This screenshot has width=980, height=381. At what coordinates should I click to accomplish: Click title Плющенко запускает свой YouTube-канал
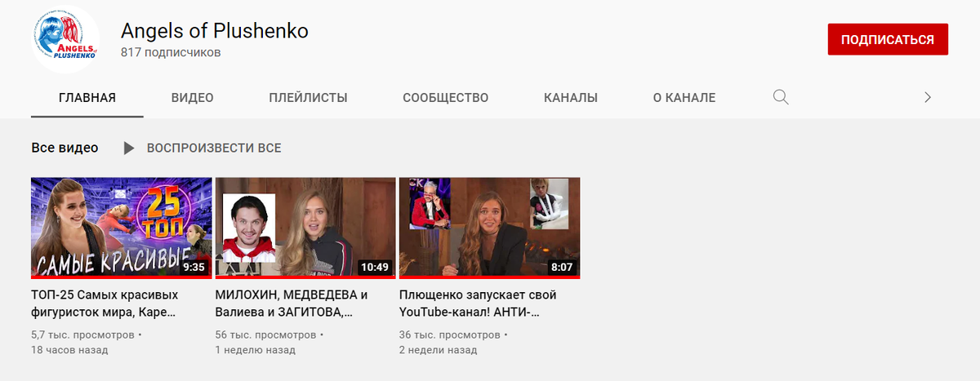click(x=478, y=303)
